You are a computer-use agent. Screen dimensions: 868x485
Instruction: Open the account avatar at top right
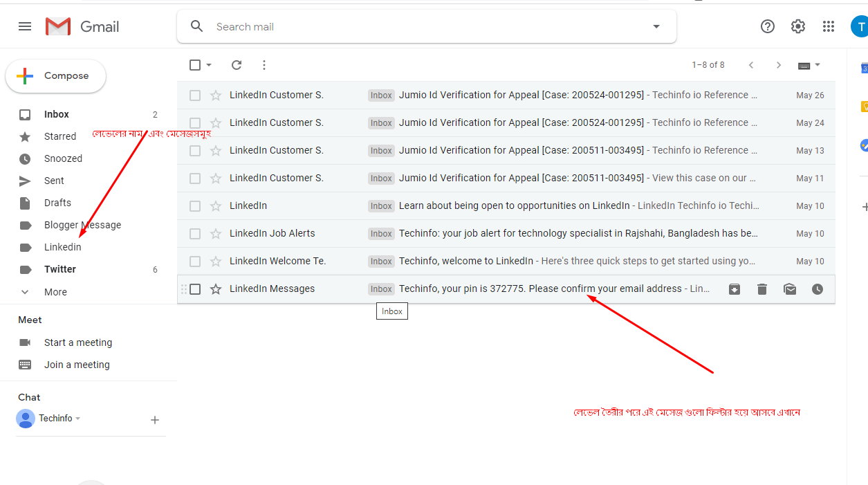tap(860, 26)
